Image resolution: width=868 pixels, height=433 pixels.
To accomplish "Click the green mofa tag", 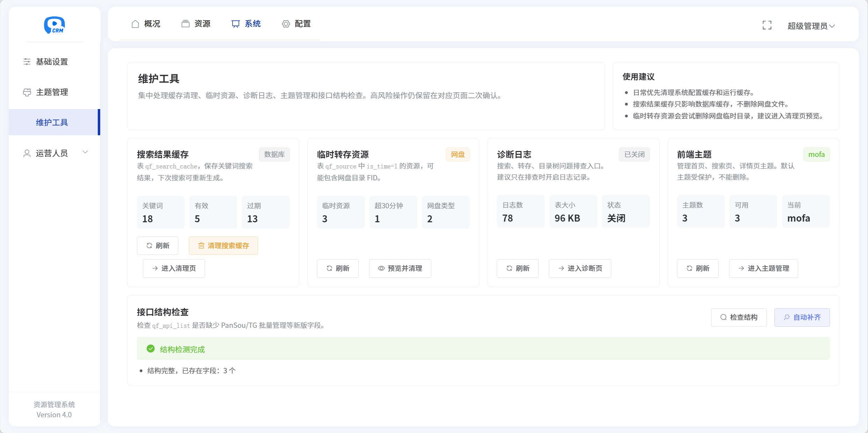I will (x=816, y=154).
